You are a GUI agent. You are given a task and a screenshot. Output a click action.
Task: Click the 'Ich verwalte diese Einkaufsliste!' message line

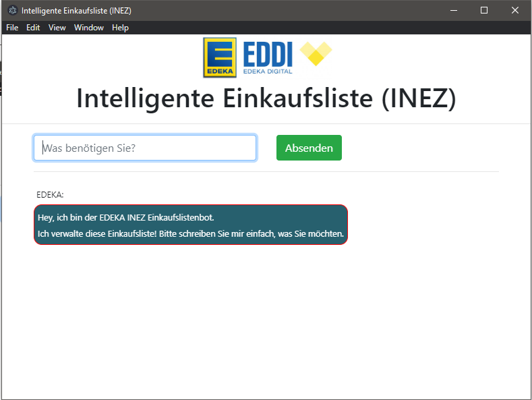pos(191,233)
